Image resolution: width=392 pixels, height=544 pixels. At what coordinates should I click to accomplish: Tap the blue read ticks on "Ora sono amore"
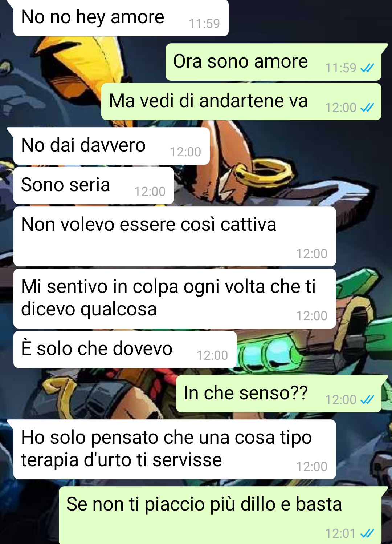click(x=367, y=68)
